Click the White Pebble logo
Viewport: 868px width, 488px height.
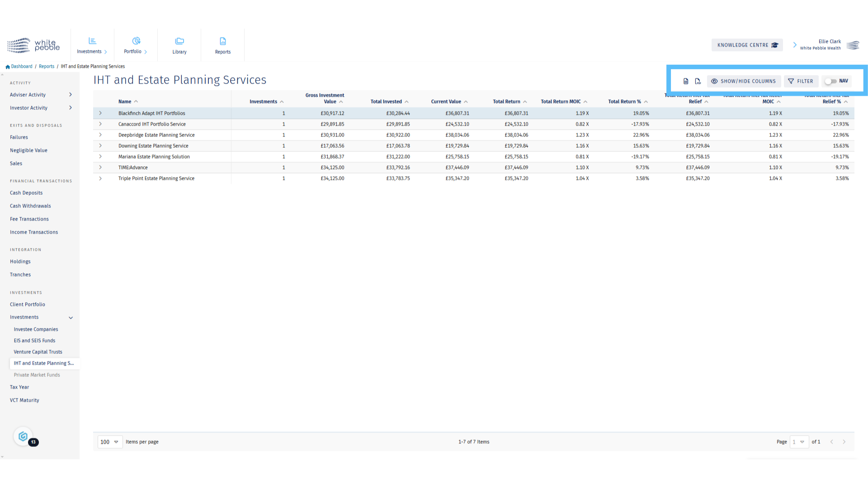(x=33, y=45)
